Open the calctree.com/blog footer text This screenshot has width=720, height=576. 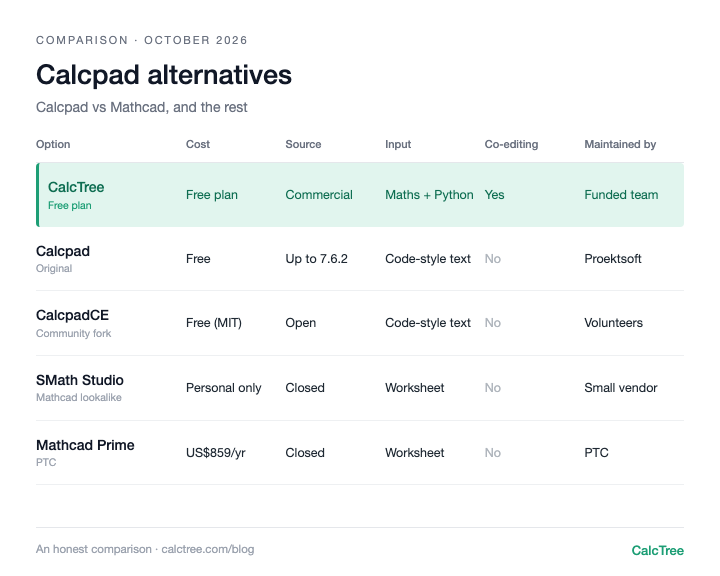208,549
